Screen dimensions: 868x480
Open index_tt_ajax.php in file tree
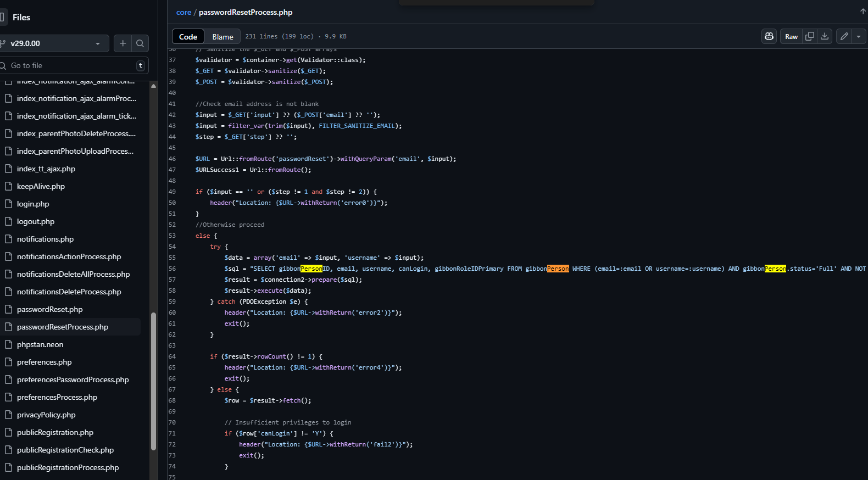click(x=46, y=169)
